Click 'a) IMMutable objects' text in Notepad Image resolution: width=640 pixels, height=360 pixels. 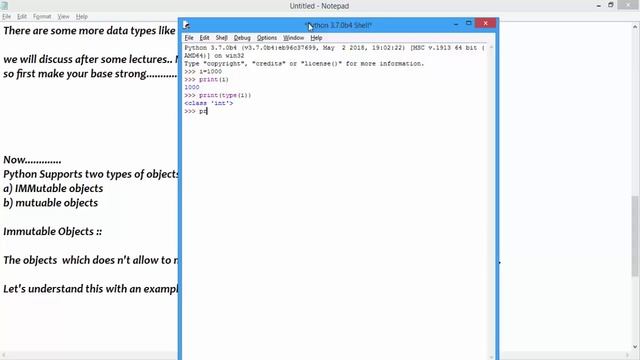(x=53, y=189)
